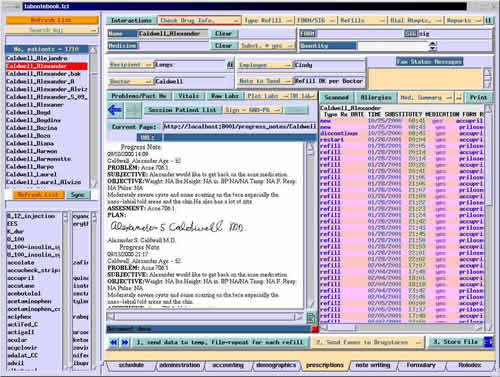Screen dimensions: 500x377
Task: Open the Med. Summary dropdown
Action: coord(426,98)
